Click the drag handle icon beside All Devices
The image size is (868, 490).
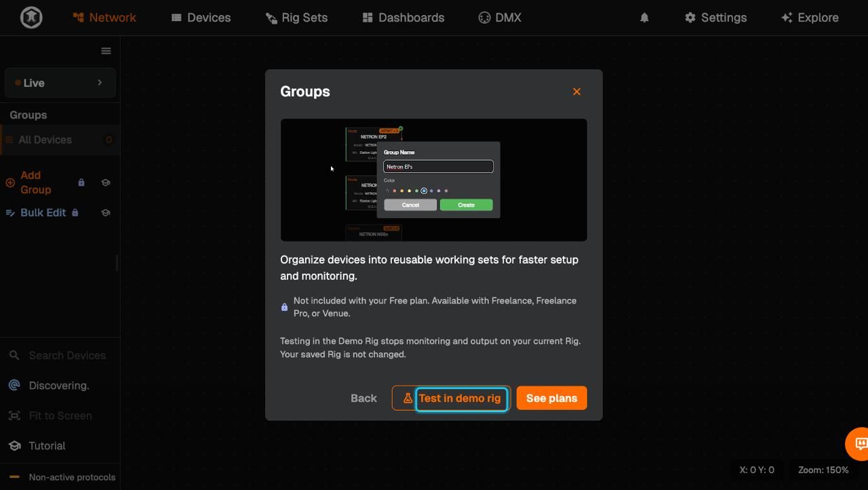pos(9,140)
